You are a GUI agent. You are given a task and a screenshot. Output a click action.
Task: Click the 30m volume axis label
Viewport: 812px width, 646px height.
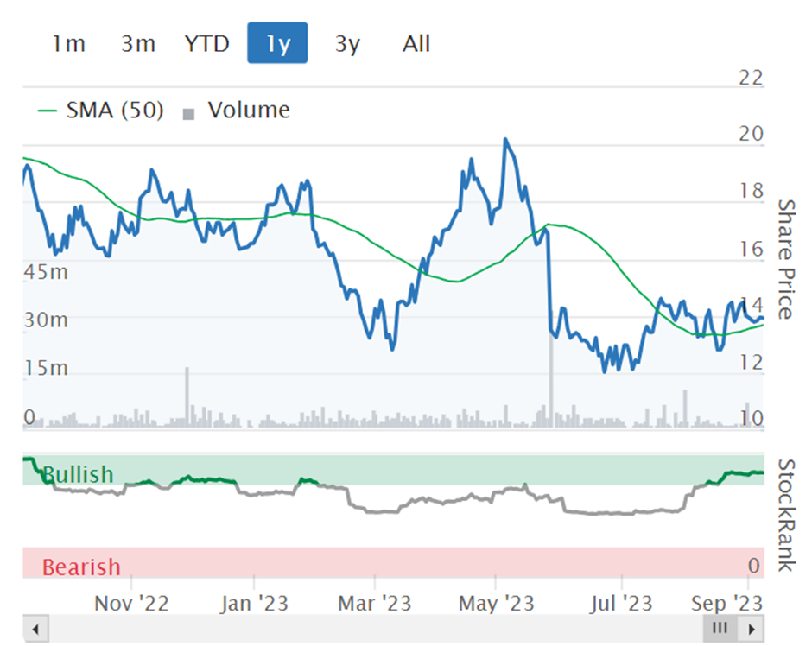(x=46, y=320)
